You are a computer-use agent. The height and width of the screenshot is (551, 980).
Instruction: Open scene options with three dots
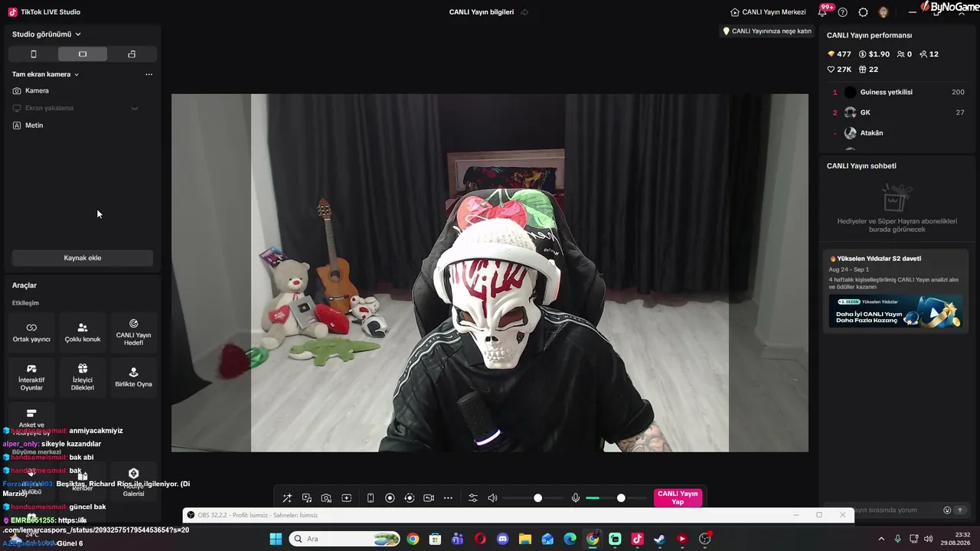click(x=149, y=74)
